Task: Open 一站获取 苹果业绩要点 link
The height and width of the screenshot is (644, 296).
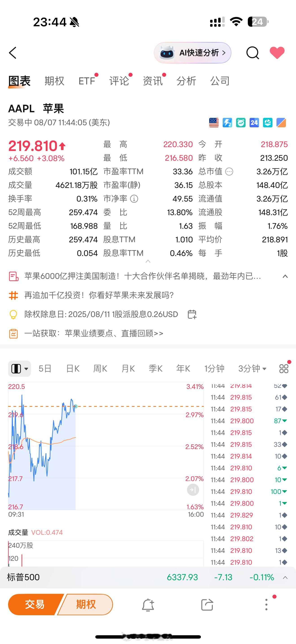Action: point(94,333)
